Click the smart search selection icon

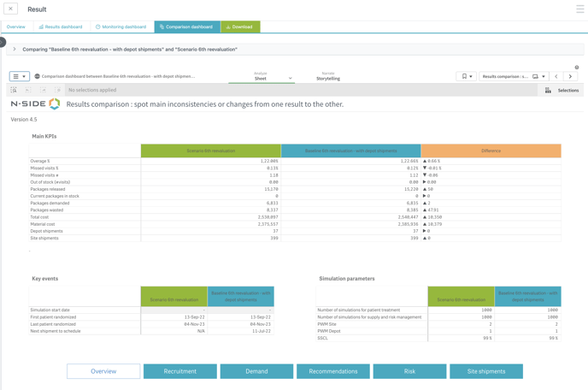14,90
